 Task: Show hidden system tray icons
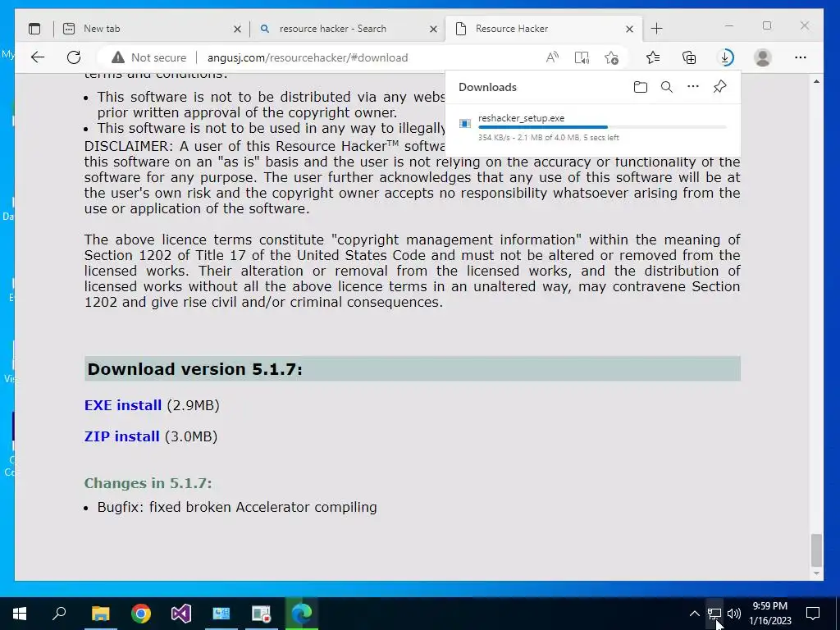pos(694,614)
